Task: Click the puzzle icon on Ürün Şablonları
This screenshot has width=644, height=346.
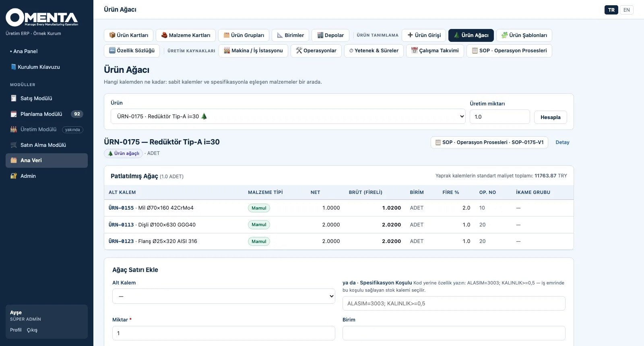Action: coord(504,35)
